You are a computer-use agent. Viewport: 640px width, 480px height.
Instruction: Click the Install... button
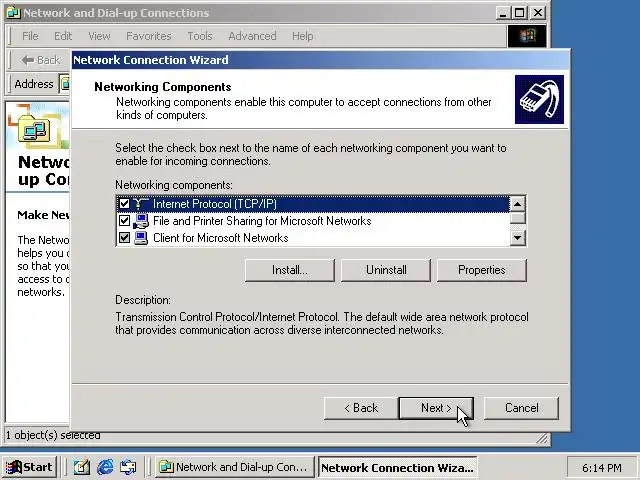(290, 270)
